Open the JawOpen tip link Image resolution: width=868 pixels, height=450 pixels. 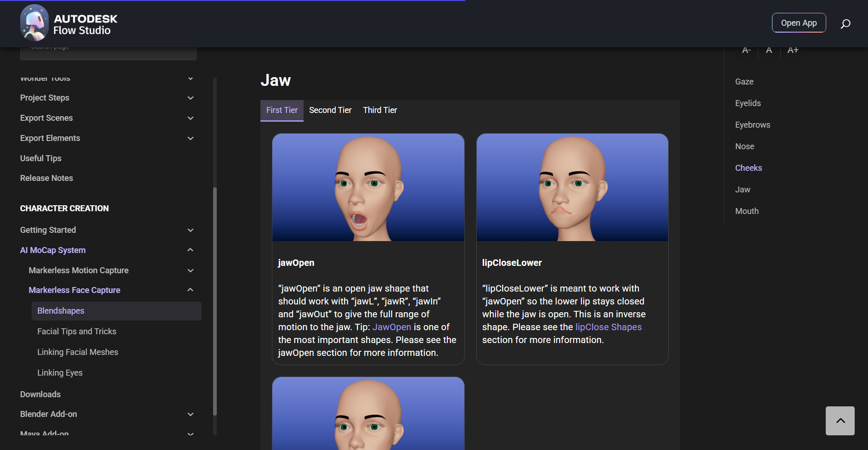[x=391, y=327]
